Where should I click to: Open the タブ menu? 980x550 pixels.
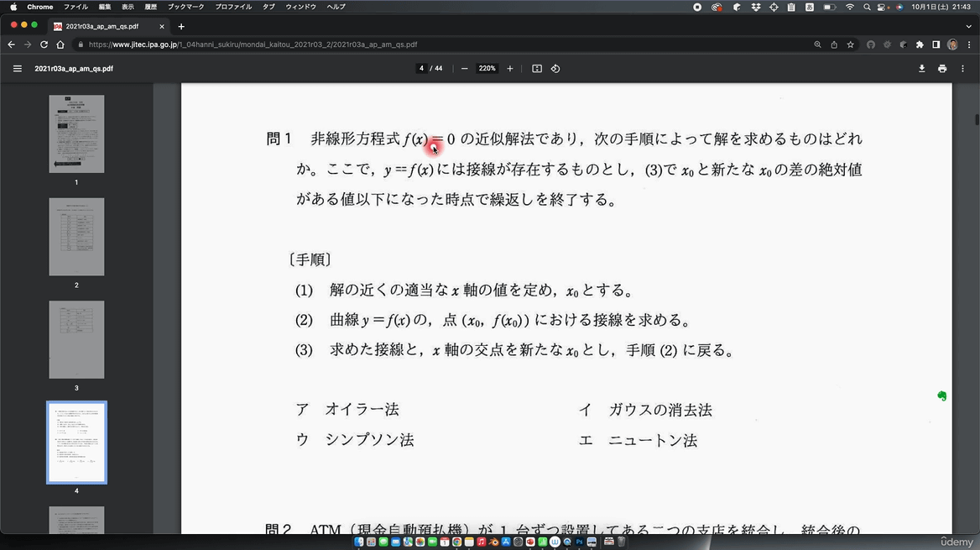click(268, 7)
